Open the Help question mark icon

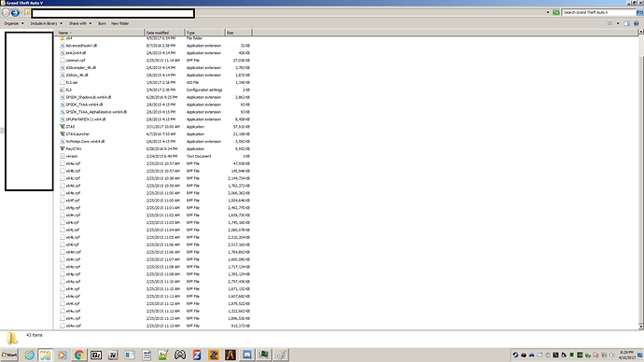tap(637, 23)
